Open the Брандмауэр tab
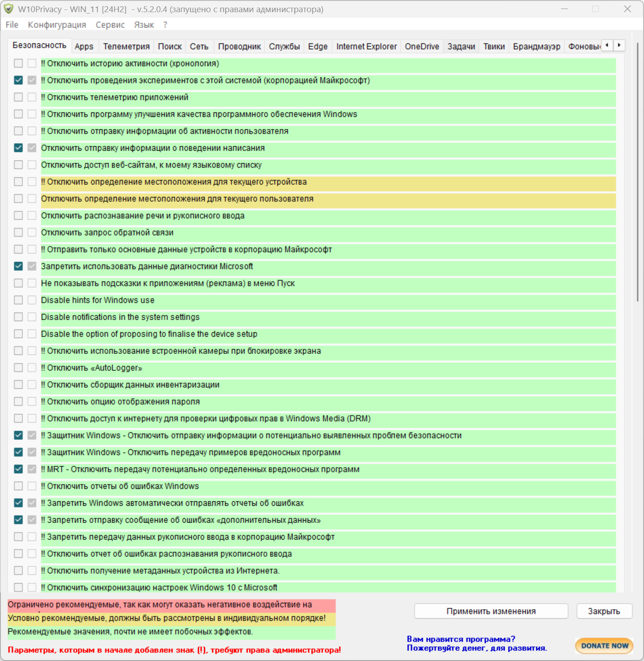The width and height of the screenshot is (644, 661). [536, 46]
